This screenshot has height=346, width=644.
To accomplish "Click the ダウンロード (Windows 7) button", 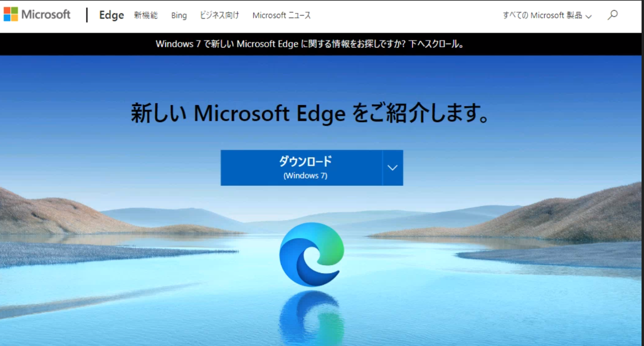I will [302, 167].
